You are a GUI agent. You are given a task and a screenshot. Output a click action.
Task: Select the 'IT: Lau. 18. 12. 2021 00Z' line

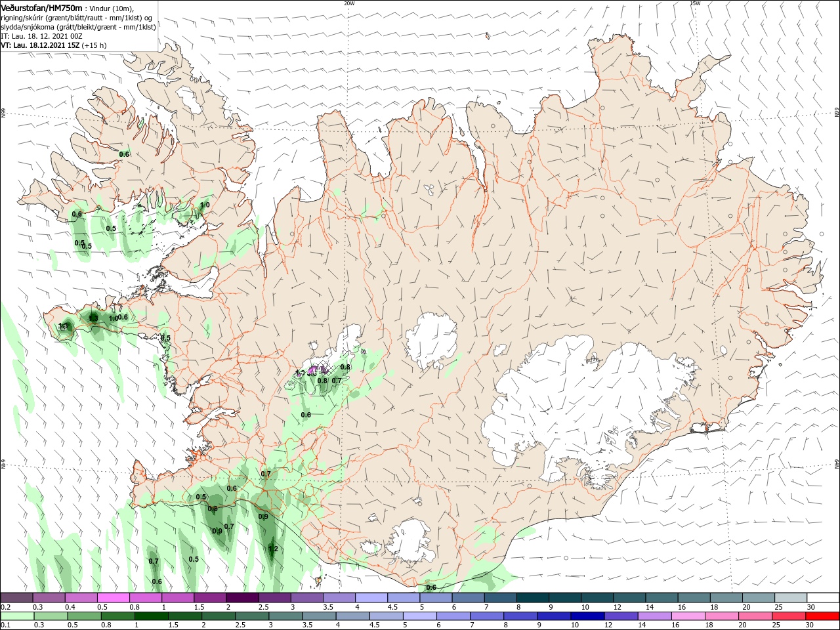coord(41,35)
